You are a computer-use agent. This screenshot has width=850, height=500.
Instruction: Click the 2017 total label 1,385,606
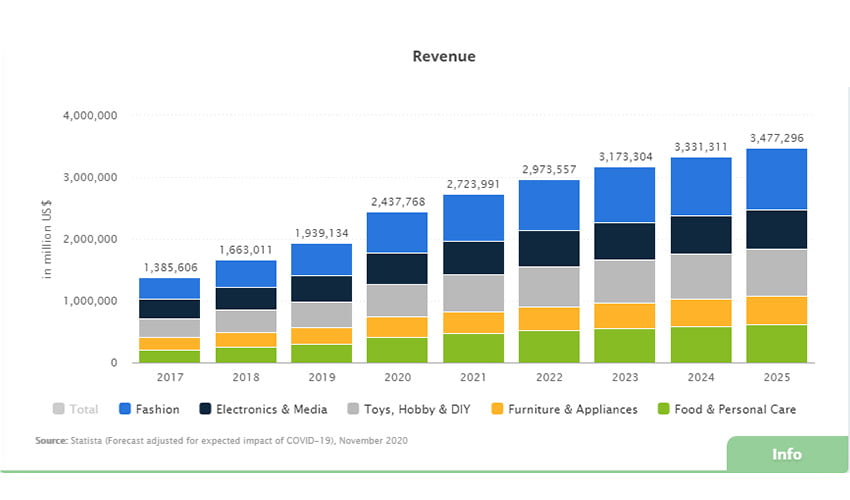pos(171,267)
